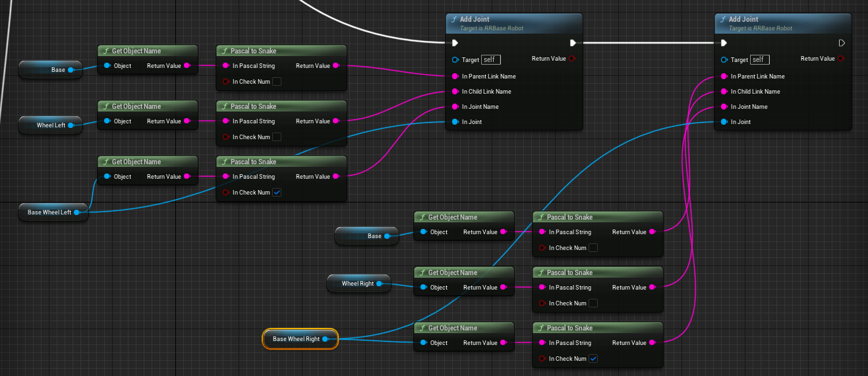This screenshot has height=376, width=868.
Task: Uncheck In Check Num on Base Wheel Right's Pascal to Snake
Action: [593, 359]
